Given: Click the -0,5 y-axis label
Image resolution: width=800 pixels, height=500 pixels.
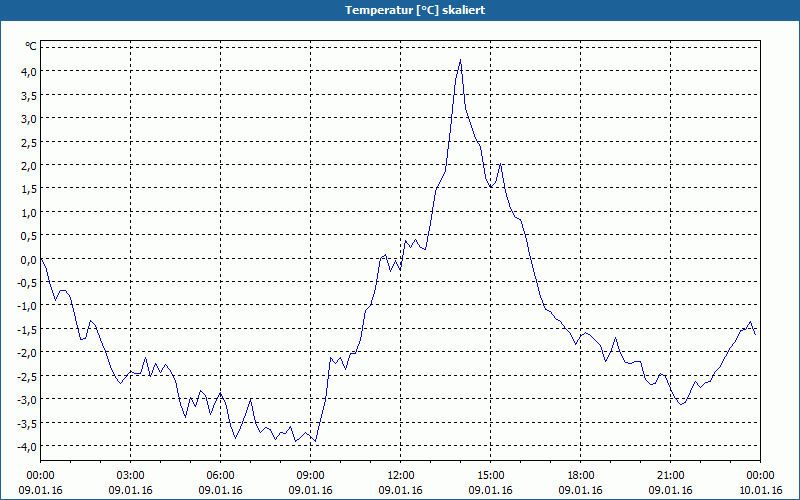Looking at the screenshot, I should (x=28, y=283).
